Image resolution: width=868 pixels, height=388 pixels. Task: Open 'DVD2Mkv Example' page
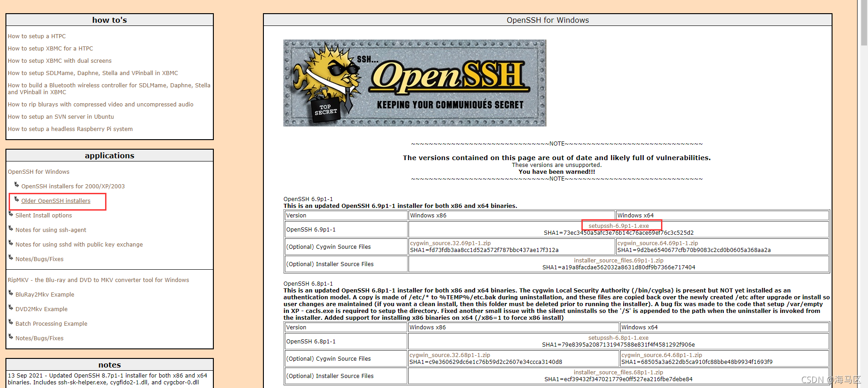pos(41,309)
